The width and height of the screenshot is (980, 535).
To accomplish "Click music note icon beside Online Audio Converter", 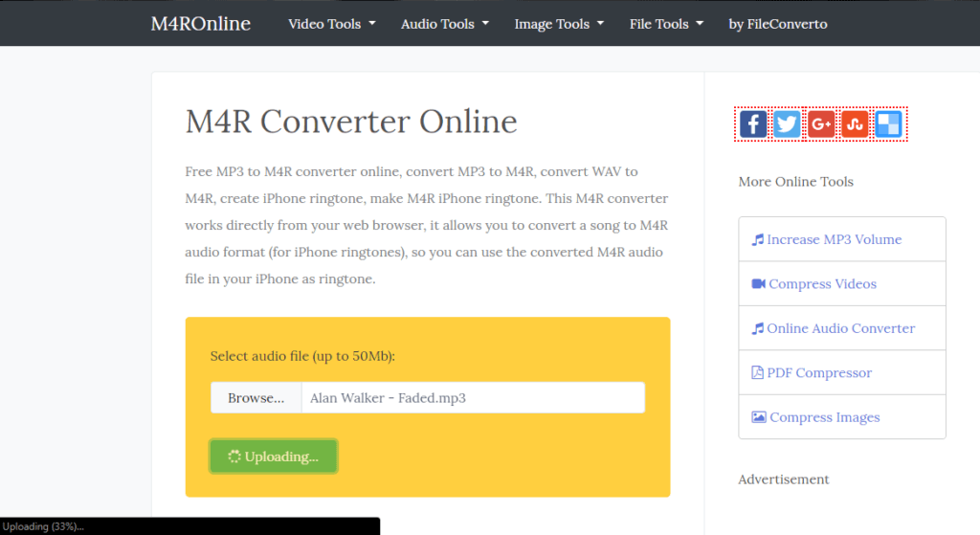I will 758,328.
